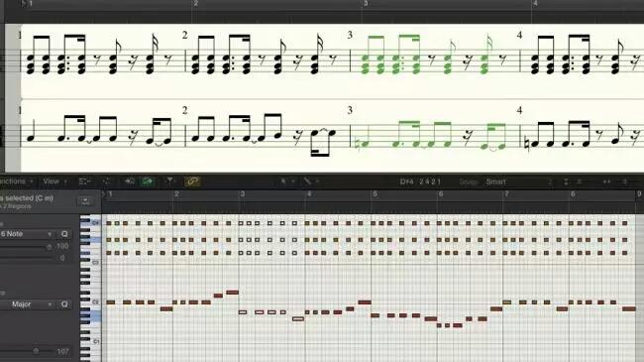Viewport: 644px width, 362px height.
Task: Open the View menu
Action: point(54,181)
